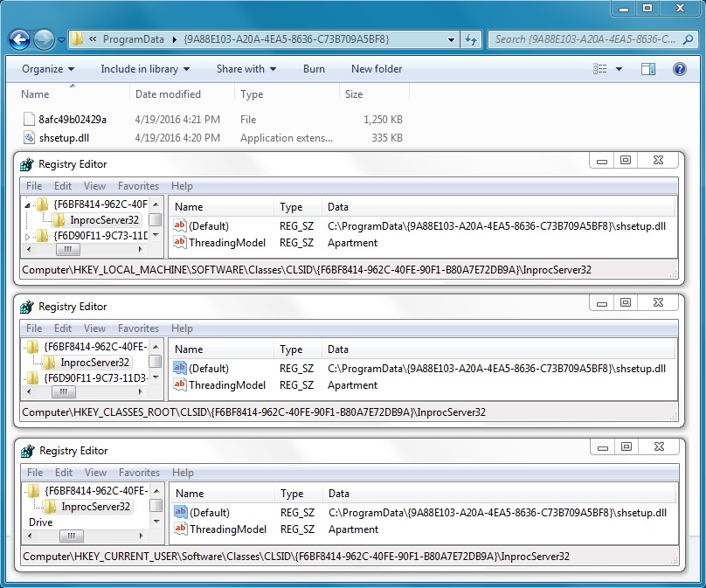This screenshot has width=706, height=588.
Task: Click the Burn button
Action: (x=314, y=69)
